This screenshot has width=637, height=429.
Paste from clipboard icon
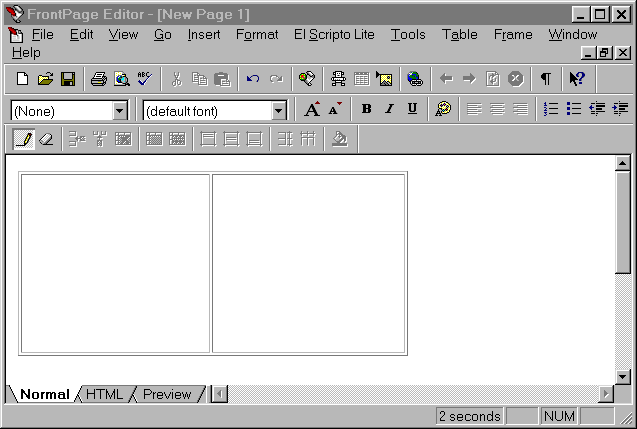[222, 78]
